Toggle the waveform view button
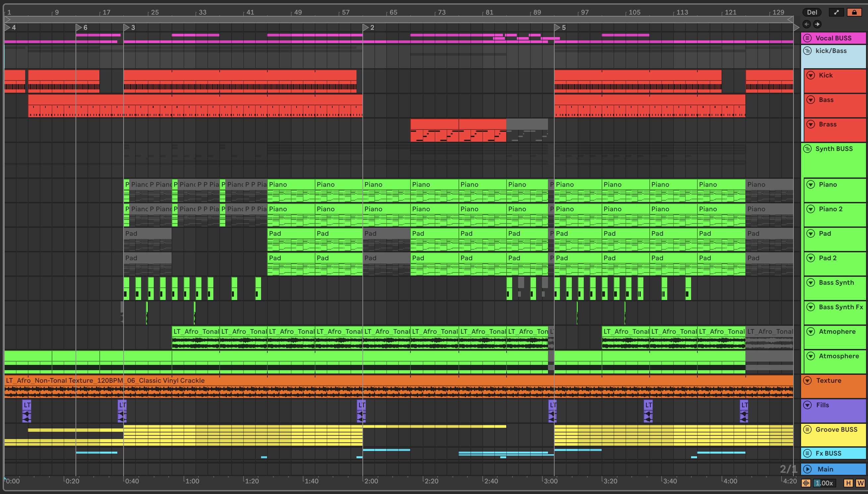 point(806,483)
